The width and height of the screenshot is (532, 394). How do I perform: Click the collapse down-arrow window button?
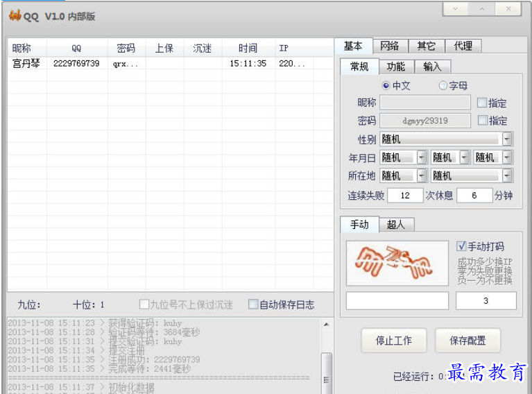(455, 9)
